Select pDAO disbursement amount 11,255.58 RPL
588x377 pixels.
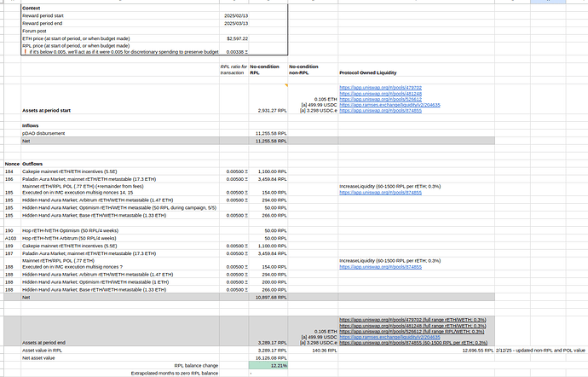[x=268, y=133]
